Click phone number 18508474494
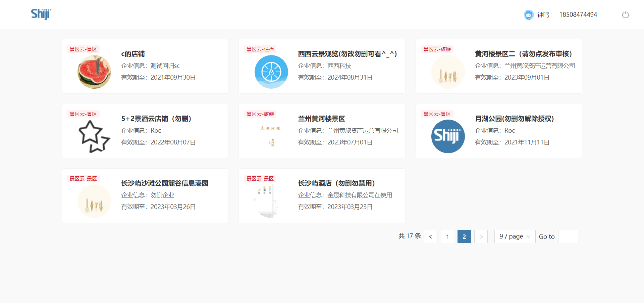The width and height of the screenshot is (644, 303). click(578, 15)
